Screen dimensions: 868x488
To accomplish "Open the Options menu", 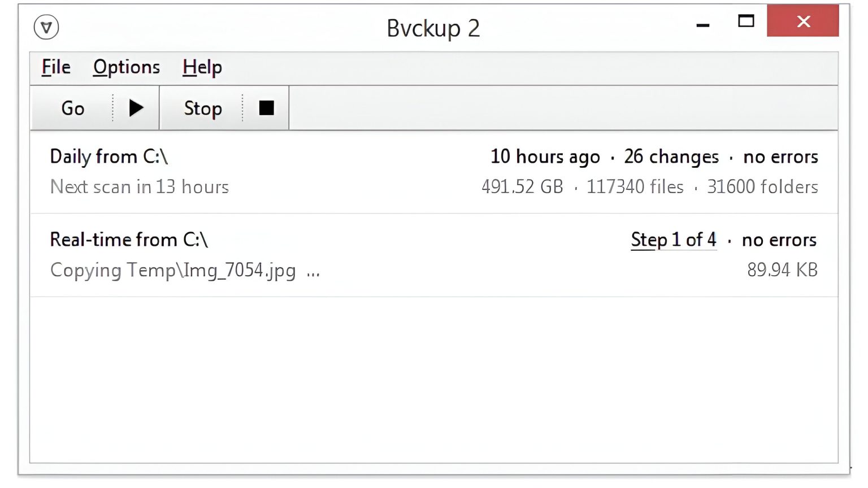I will [127, 67].
